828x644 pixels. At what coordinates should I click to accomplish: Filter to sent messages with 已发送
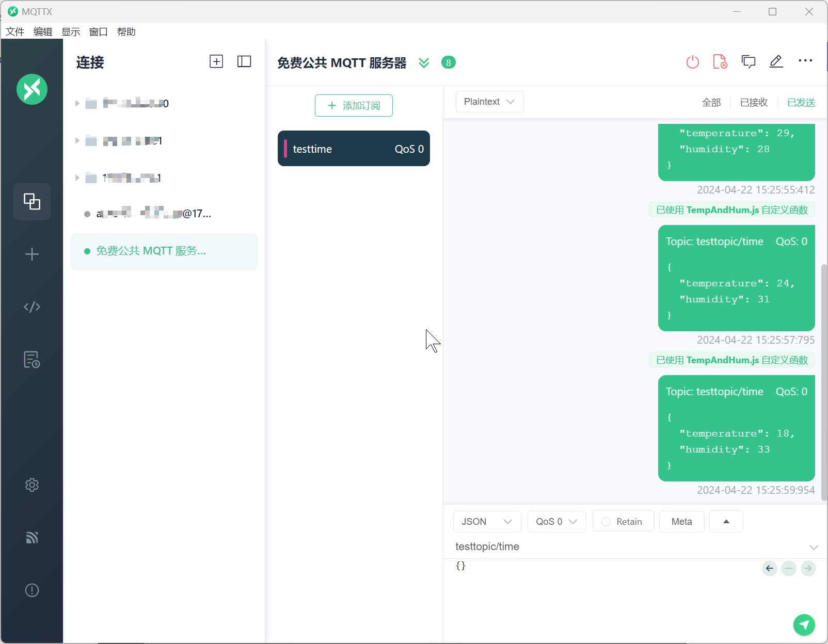pyautogui.click(x=801, y=102)
